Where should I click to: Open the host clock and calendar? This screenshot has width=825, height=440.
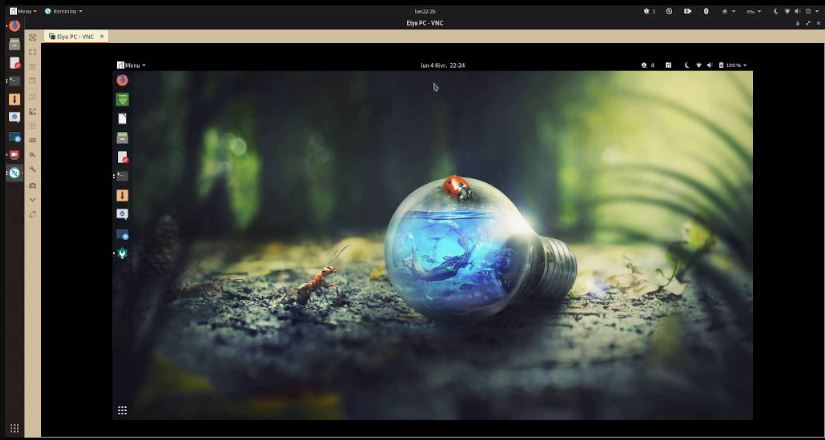[425, 11]
